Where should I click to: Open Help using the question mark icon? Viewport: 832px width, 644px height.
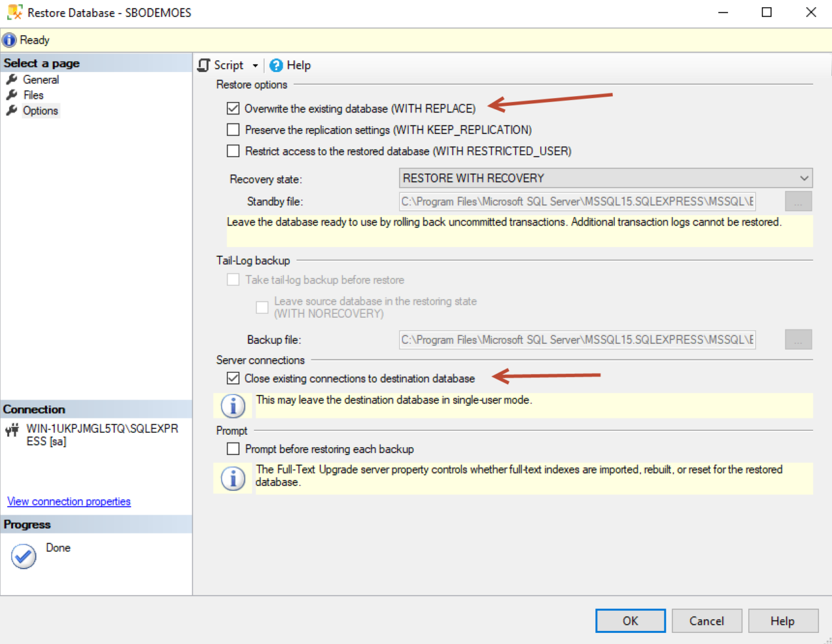click(277, 65)
